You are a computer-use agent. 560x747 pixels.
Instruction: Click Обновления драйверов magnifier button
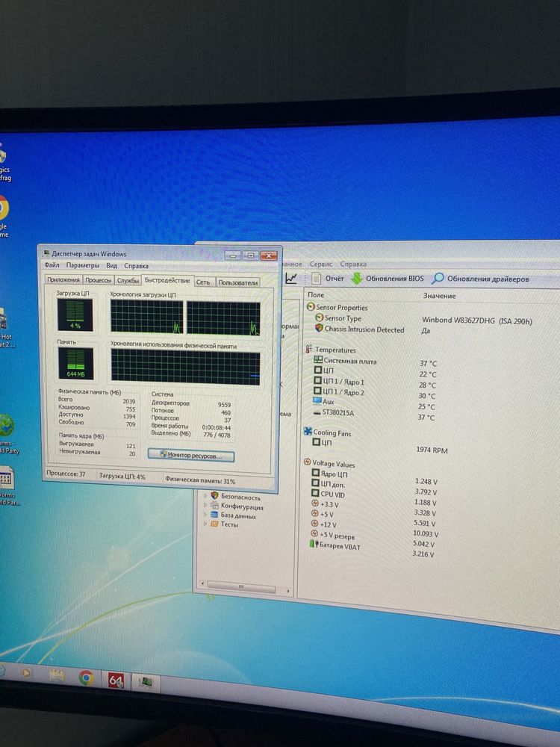tap(480, 279)
